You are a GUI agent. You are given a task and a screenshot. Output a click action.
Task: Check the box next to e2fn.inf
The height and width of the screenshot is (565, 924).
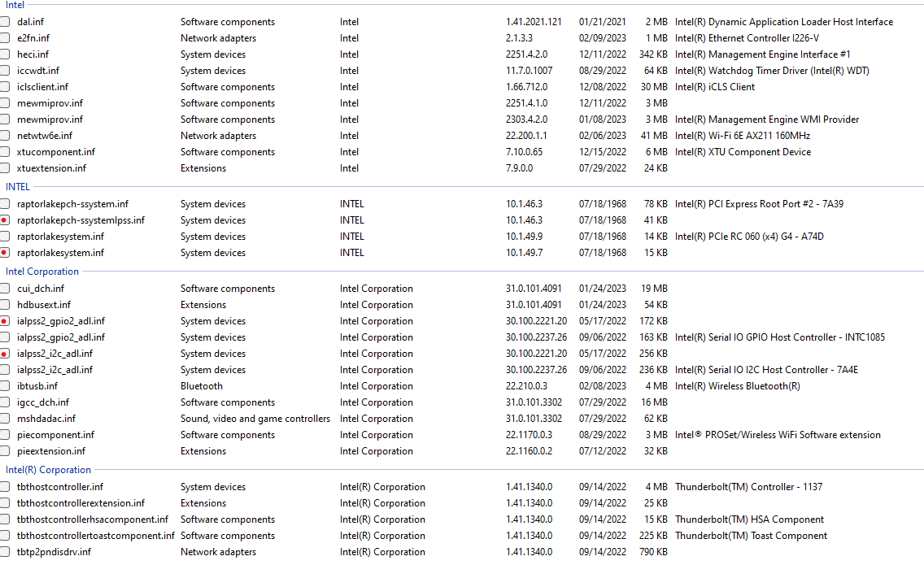click(x=5, y=38)
